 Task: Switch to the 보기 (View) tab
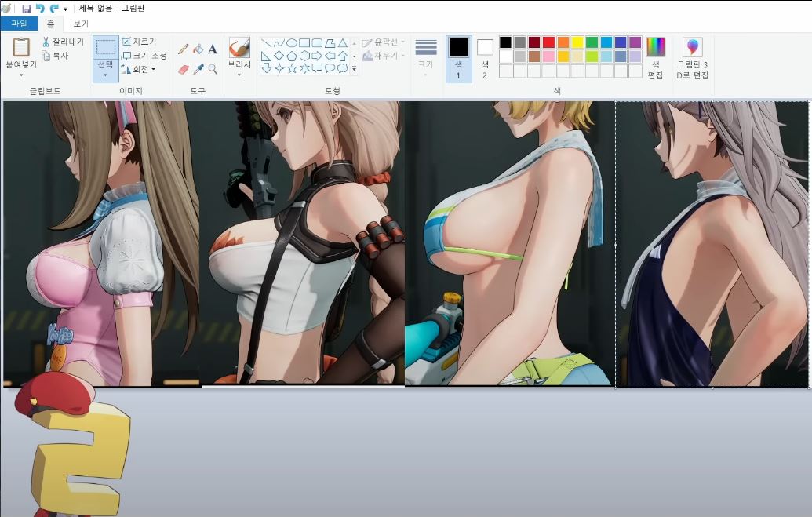81,24
